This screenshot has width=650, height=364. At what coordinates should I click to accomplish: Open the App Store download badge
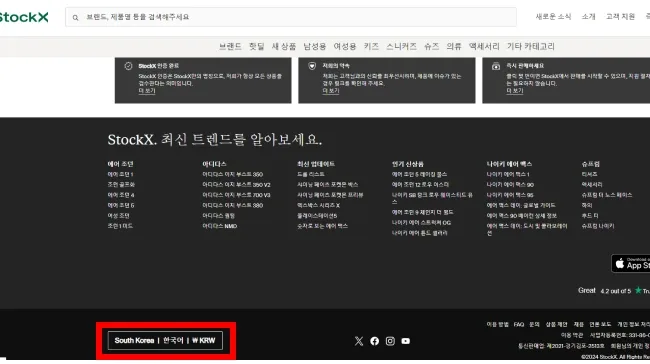pos(631,263)
